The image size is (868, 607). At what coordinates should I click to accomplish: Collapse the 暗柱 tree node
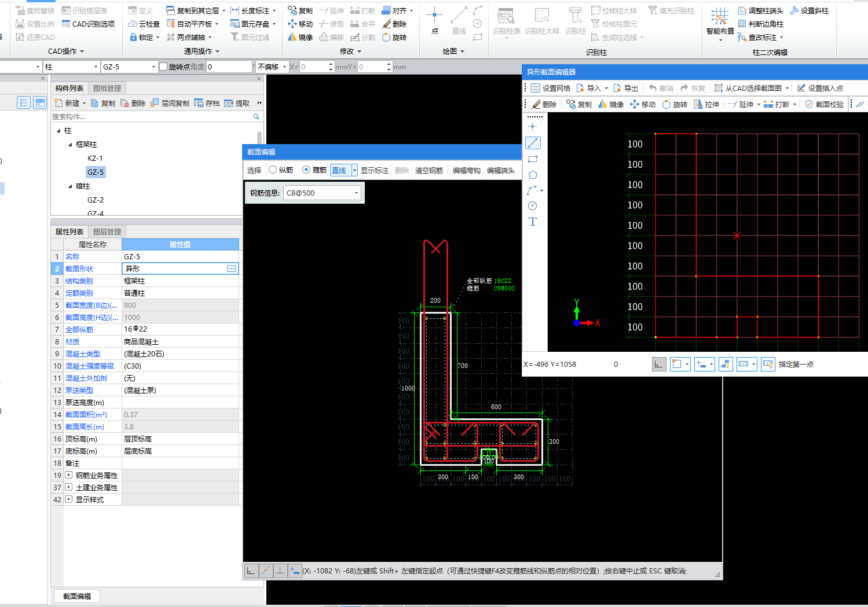tap(70, 186)
